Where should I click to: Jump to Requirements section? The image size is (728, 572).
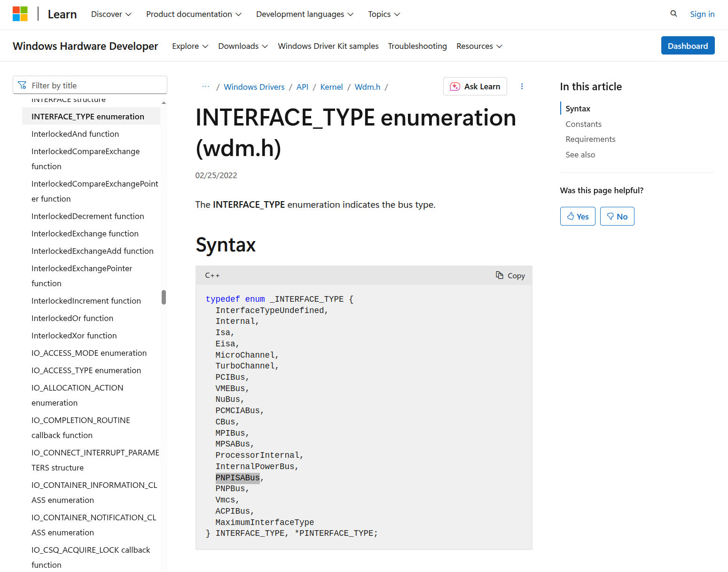click(590, 139)
